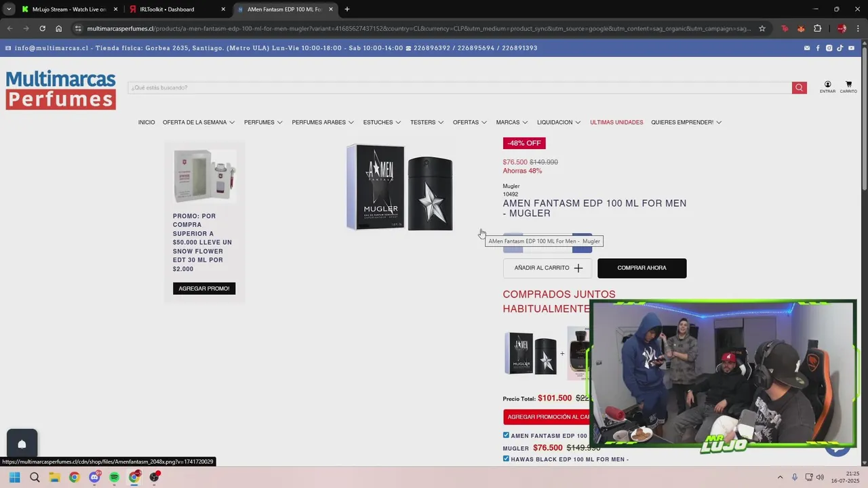
Task: Open Spotify from the taskbar
Action: (x=114, y=477)
